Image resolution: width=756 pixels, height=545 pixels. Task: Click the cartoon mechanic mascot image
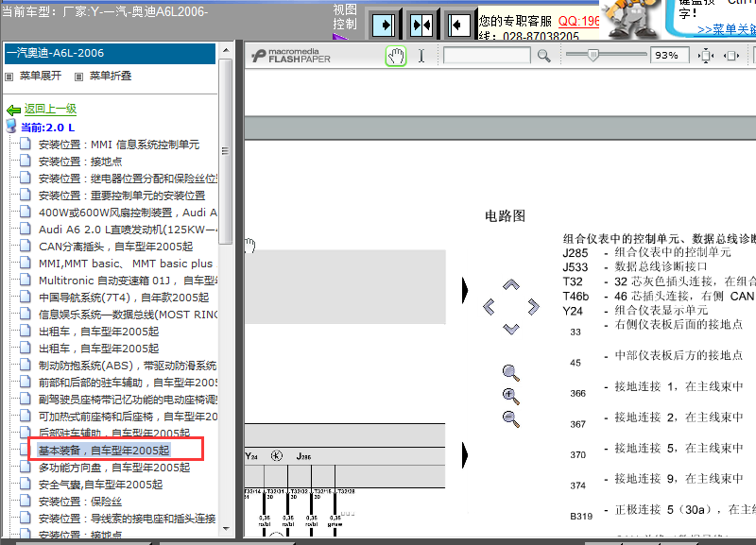pyautogui.click(x=631, y=19)
